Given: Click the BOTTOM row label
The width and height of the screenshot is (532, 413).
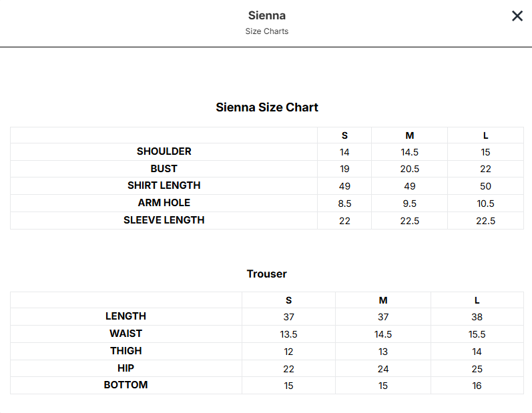Looking at the screenshot, I should (x=126, y=385).
